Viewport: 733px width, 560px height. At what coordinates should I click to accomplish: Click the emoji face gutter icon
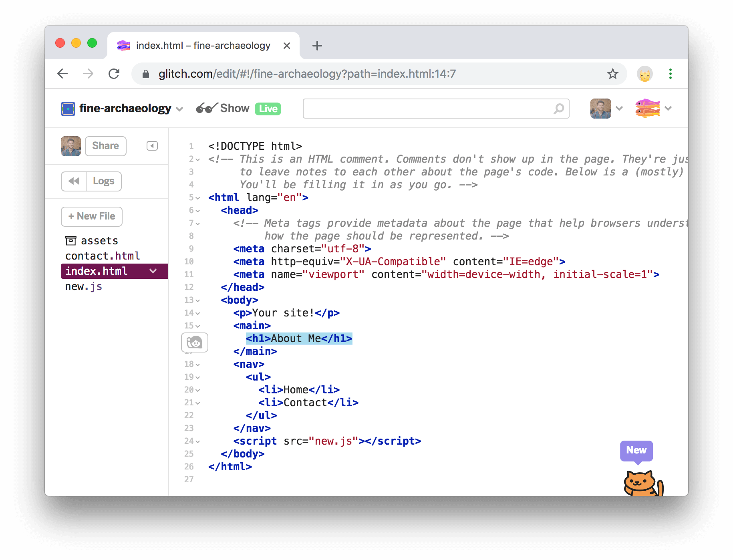coord(195,342)
